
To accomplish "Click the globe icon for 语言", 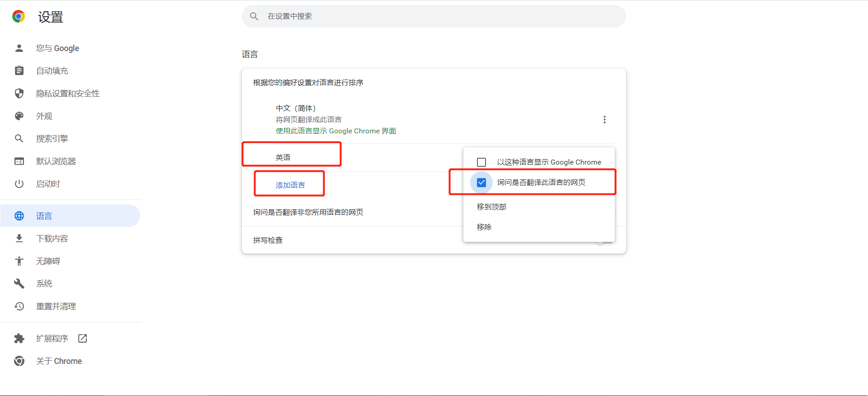I will coord(19,216).
